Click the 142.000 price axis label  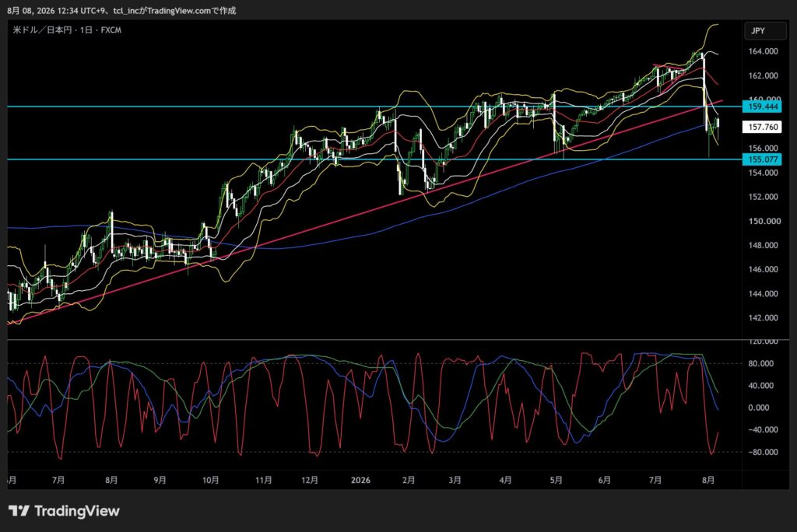point(763,317)
